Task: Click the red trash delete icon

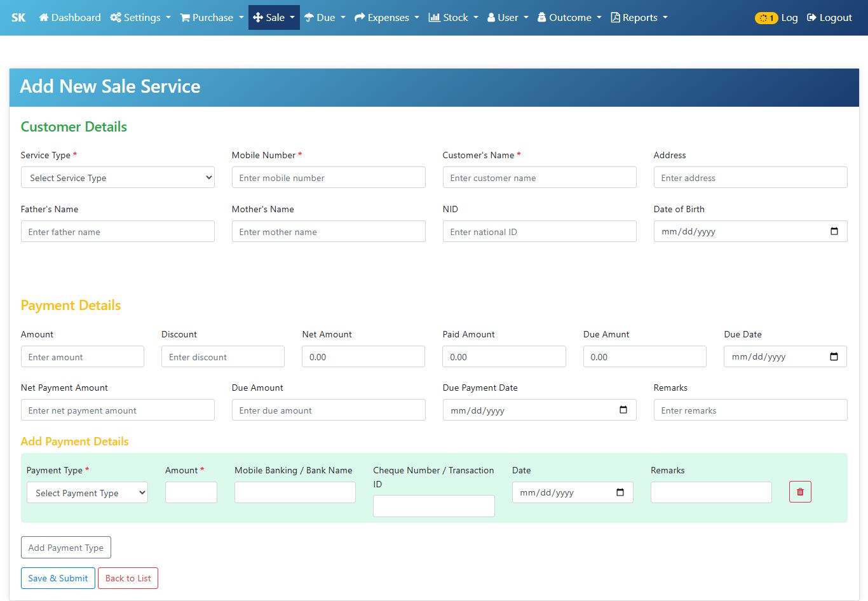Action: tap(800, 492)
